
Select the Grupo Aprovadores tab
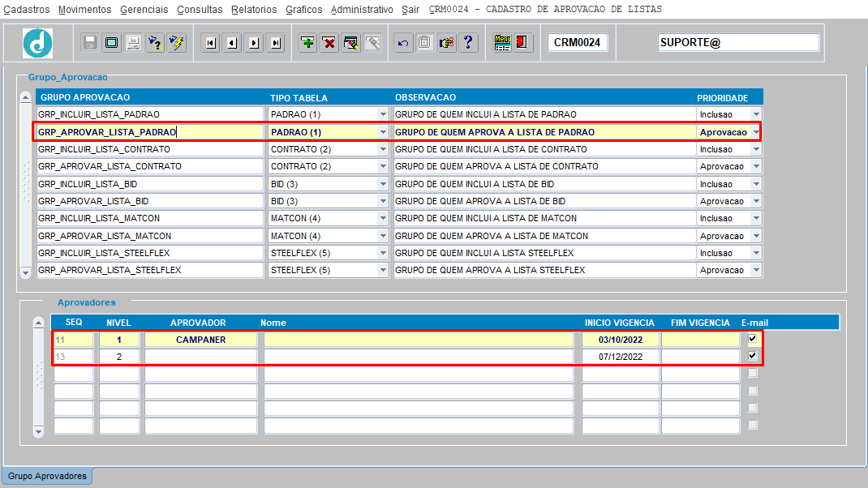pos(47,476)
